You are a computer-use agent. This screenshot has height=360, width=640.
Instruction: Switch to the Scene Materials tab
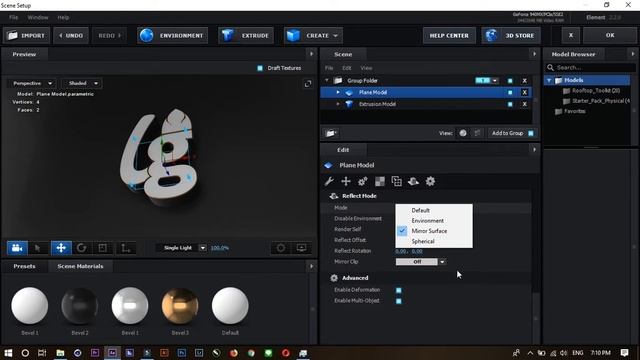click(80, 266)
